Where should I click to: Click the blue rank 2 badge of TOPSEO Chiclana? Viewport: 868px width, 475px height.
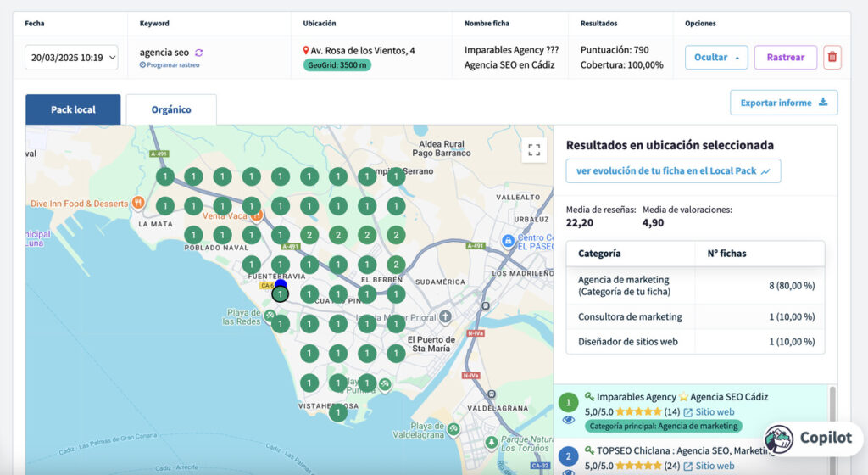point(568,456)
